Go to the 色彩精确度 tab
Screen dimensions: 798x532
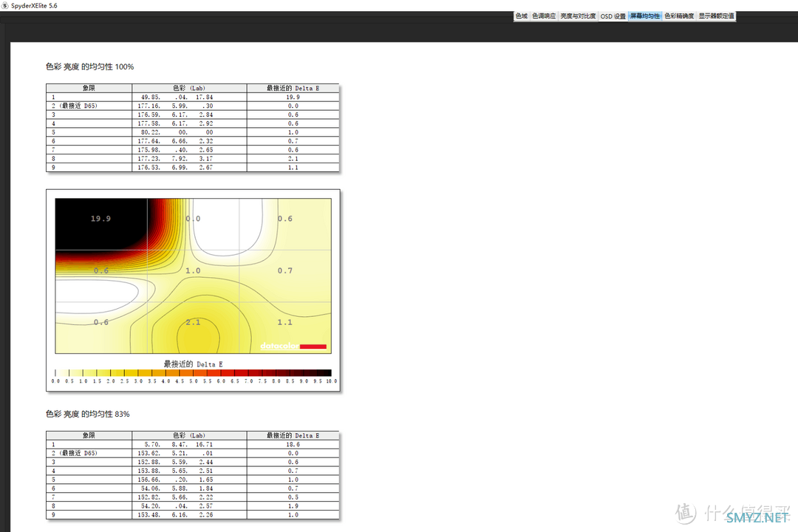[x=680, y=16]
